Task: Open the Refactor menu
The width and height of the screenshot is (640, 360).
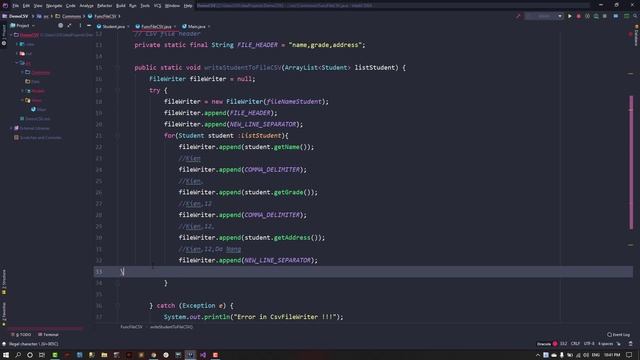Action: click(104, 6)
